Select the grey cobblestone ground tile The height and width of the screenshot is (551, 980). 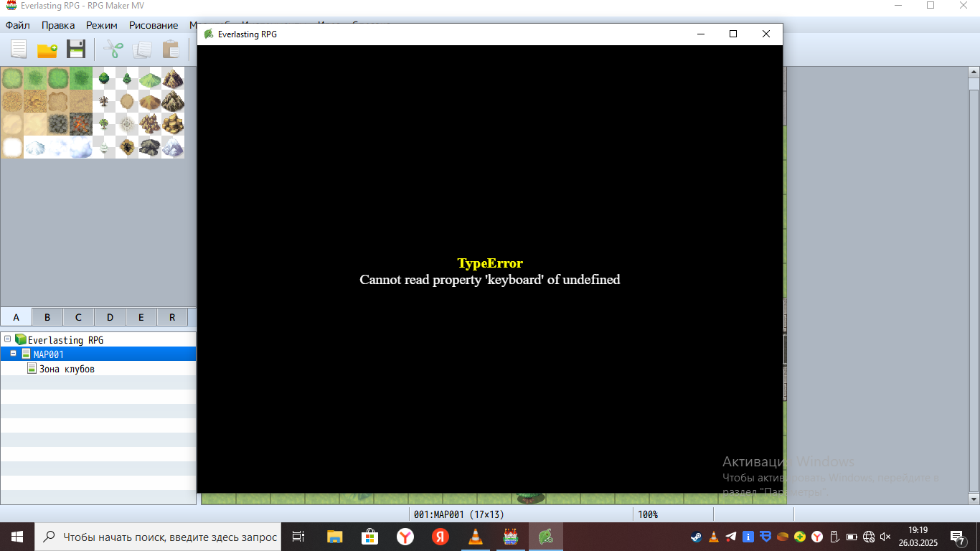click(58, 124)
